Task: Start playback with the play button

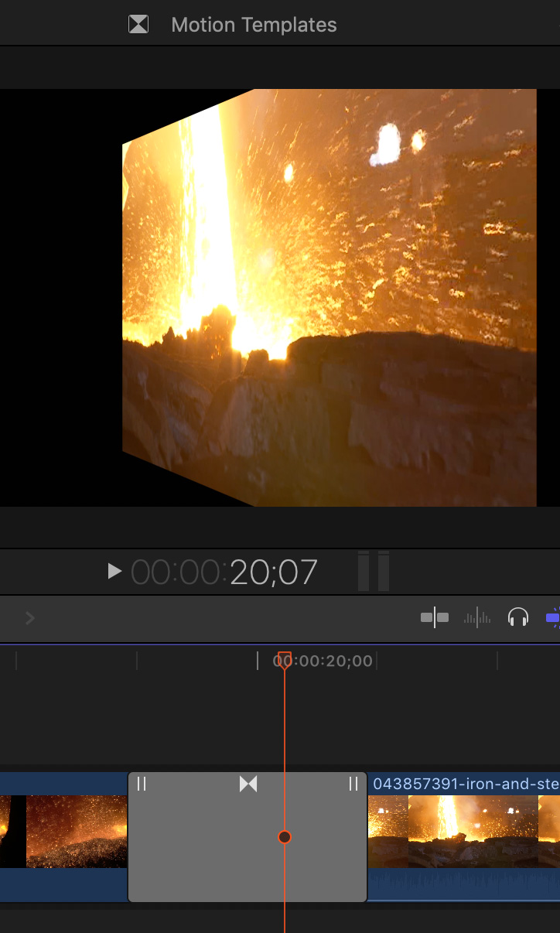Action: (114, 571)
